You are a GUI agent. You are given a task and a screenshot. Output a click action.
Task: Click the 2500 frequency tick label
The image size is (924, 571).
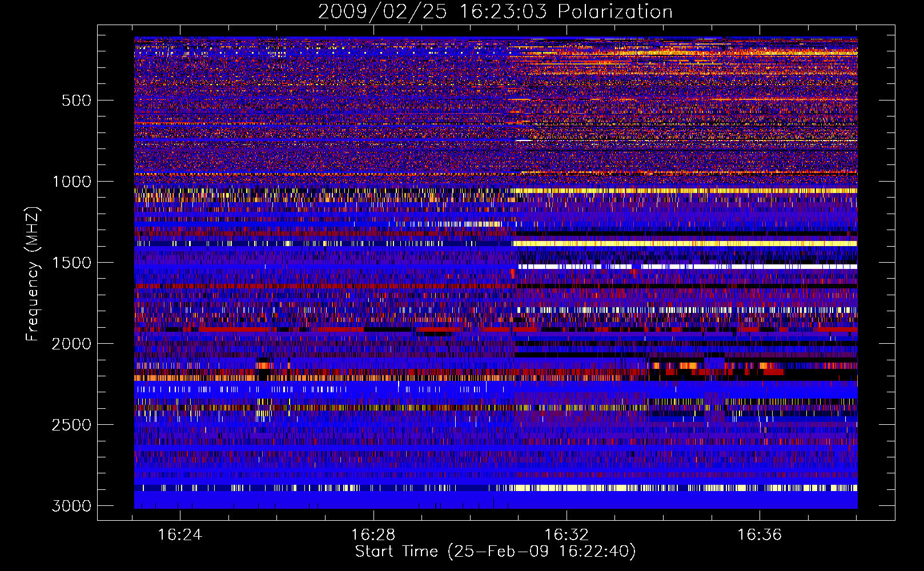click(x=71, y=425)
